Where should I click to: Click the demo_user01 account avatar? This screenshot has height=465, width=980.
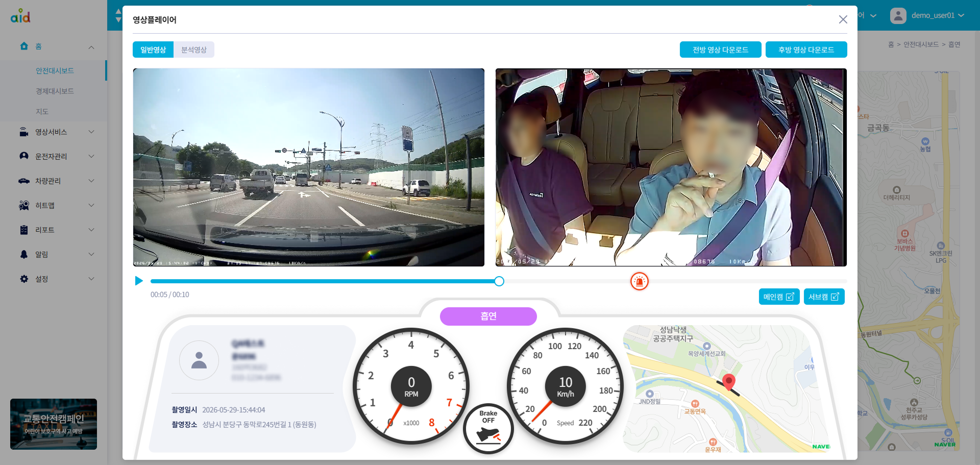[898, 15]
